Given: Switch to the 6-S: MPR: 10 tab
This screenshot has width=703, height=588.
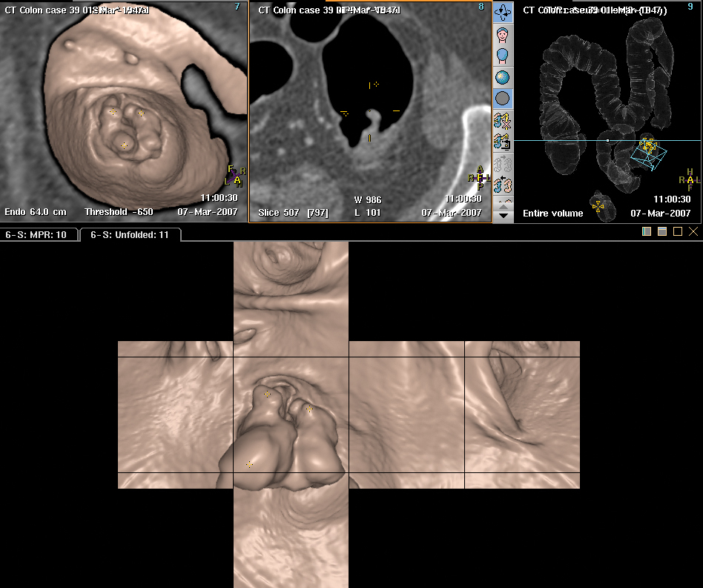Looking at the screenshot, I should (36, 235).
